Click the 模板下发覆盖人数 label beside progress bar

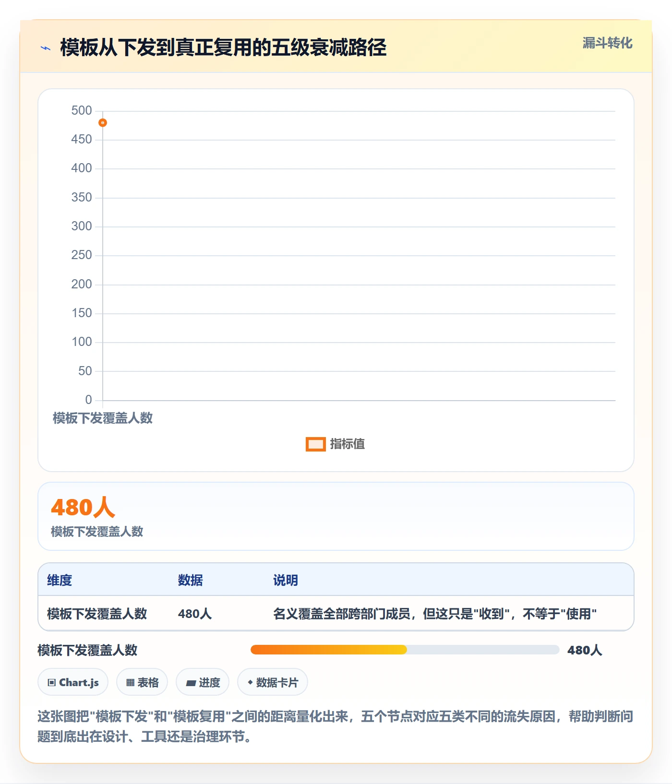(x=88, y=650)
